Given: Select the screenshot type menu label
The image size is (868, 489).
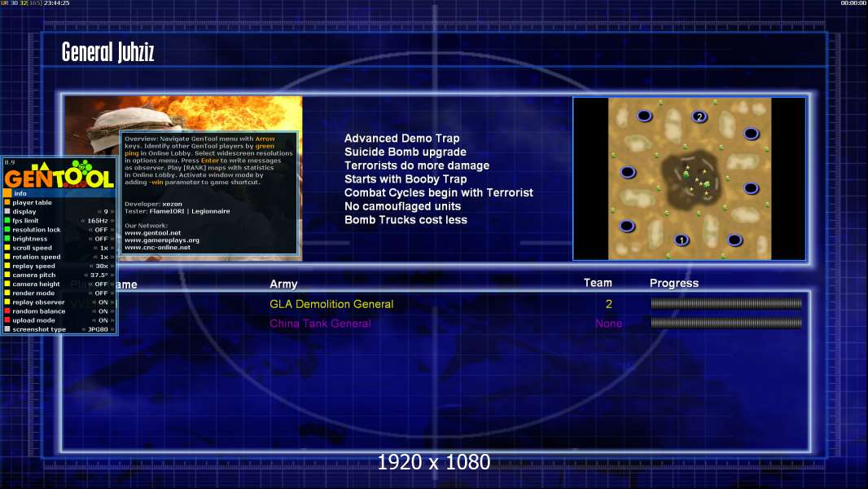Looking at the screenshot, I should click(39, 329).
